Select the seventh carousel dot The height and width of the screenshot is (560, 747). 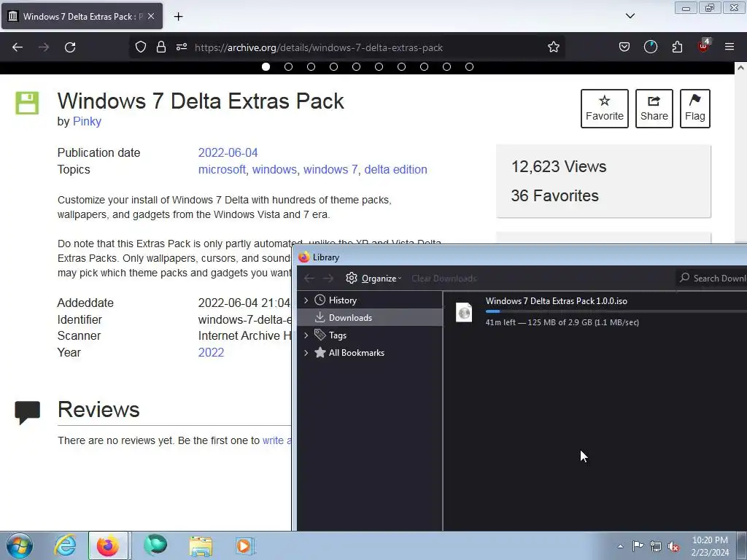click(402, 66)
